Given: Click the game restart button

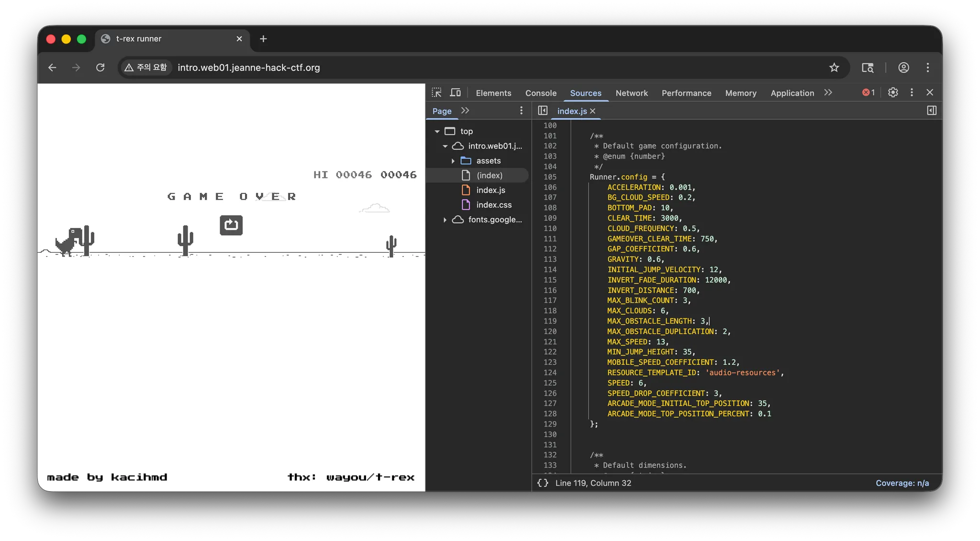Looking at the screenshot, I should (x=231, y=225).
